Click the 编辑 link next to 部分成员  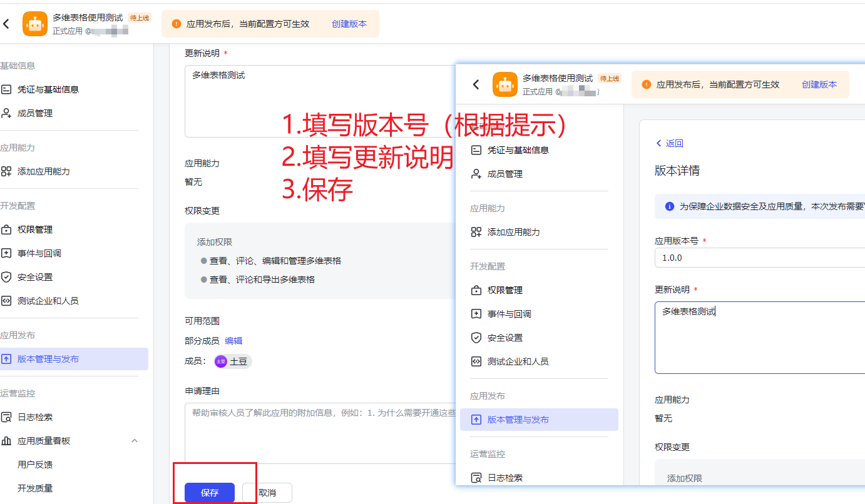click(233, 341)
